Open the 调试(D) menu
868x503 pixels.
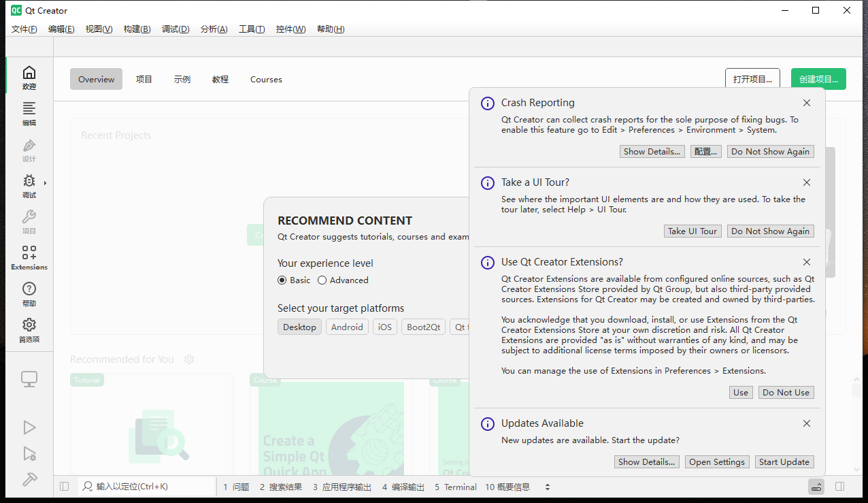coord(176,29)
